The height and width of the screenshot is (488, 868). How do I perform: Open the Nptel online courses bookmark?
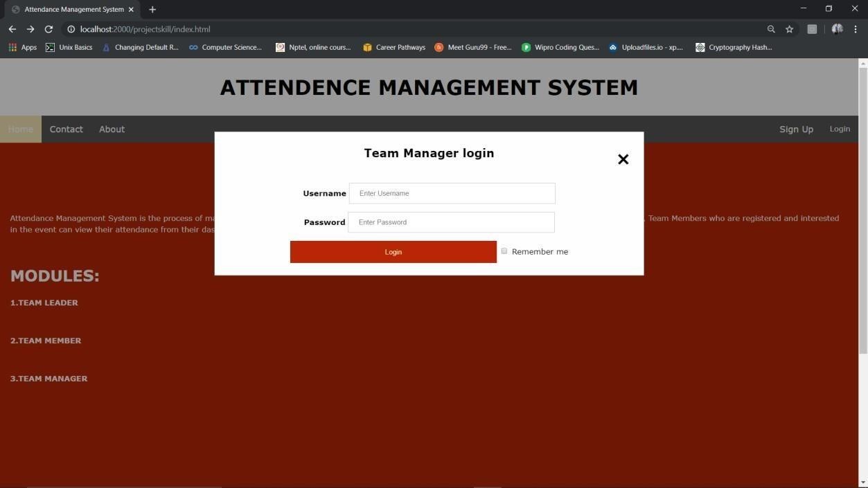[313, 48]
